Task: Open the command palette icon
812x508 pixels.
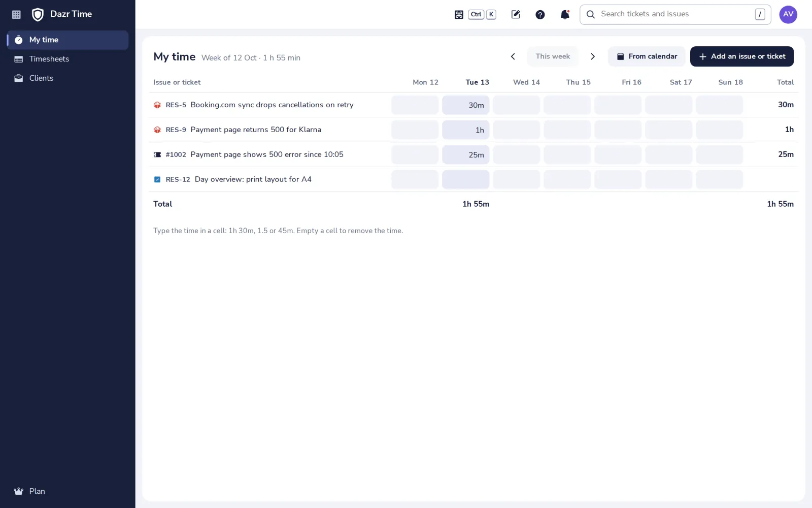Action: tap(459, 15)
